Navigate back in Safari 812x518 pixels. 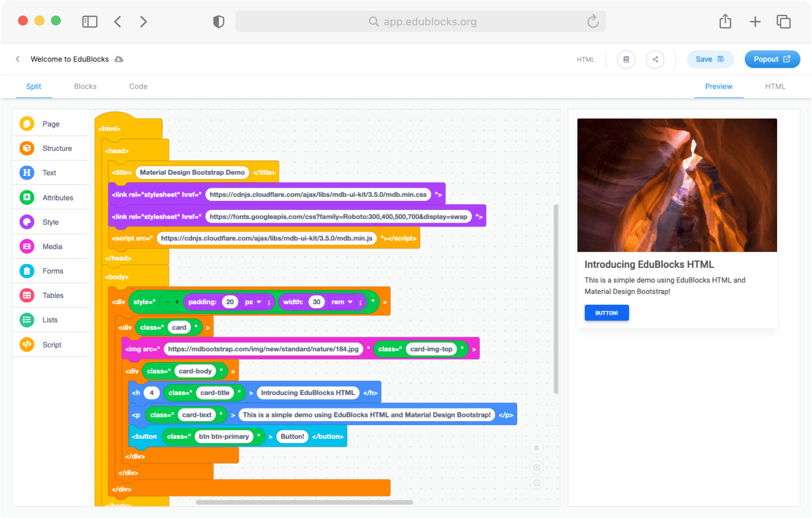[118, 21]
